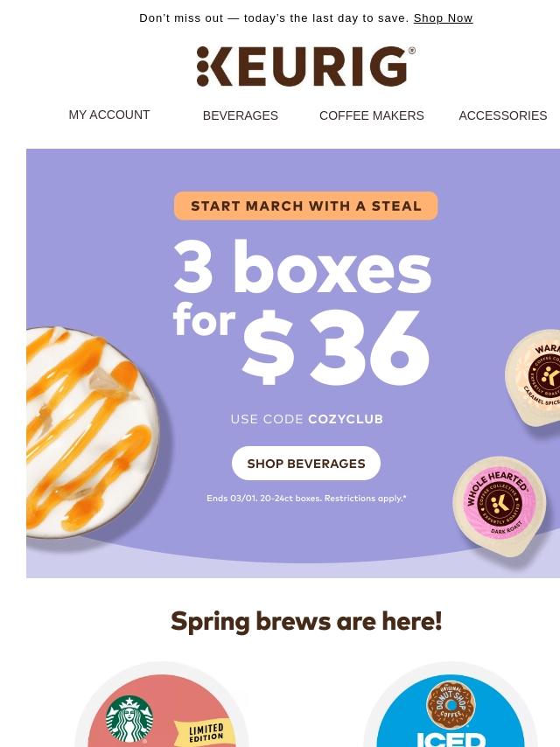Image resolution: width=560 pixels, height=747 pixels.
Task: Go to the Beverages section
Action: pyautogui.click(x=241, y=115)
